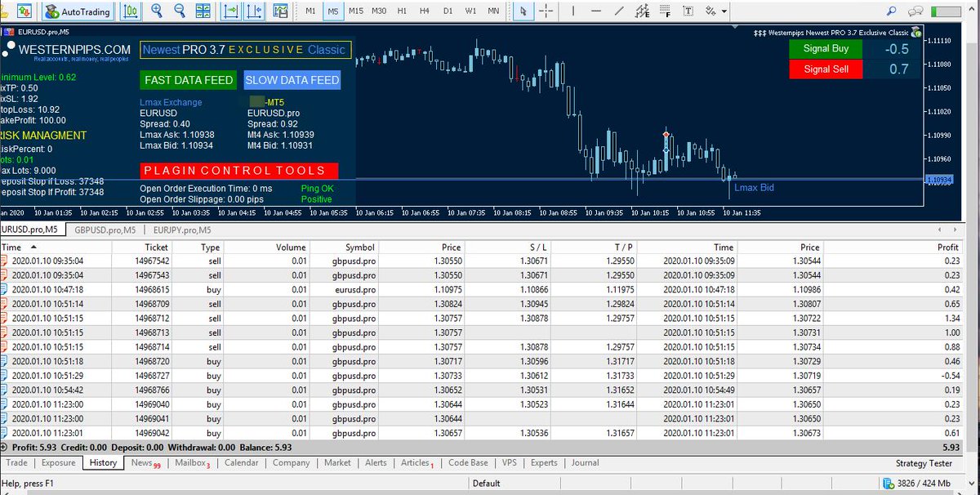
Task: Click the SLOW DATA FEED button
Action: click(292, 80)
